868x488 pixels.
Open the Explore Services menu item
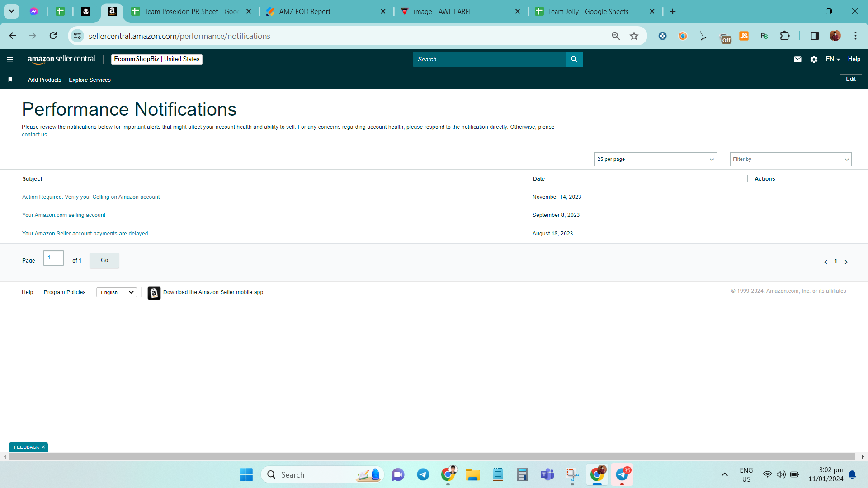(x=90, y=80)
